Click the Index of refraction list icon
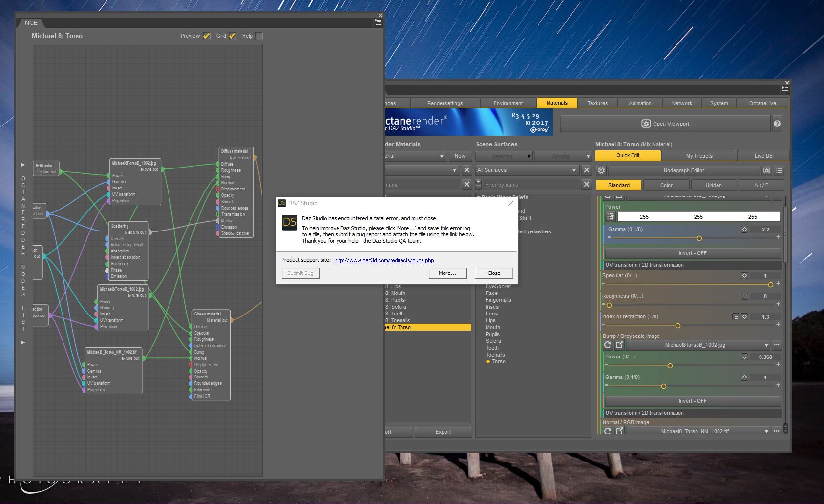824x504 pixels. (736, 316)
